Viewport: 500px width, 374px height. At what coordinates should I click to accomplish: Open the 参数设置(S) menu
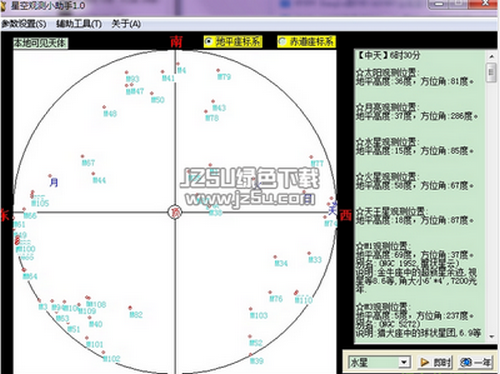[x=24, y=24]
